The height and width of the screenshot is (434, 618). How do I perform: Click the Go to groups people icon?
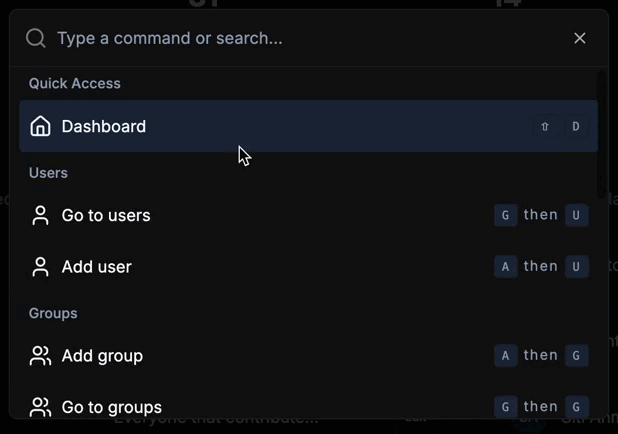pos(41,407)
